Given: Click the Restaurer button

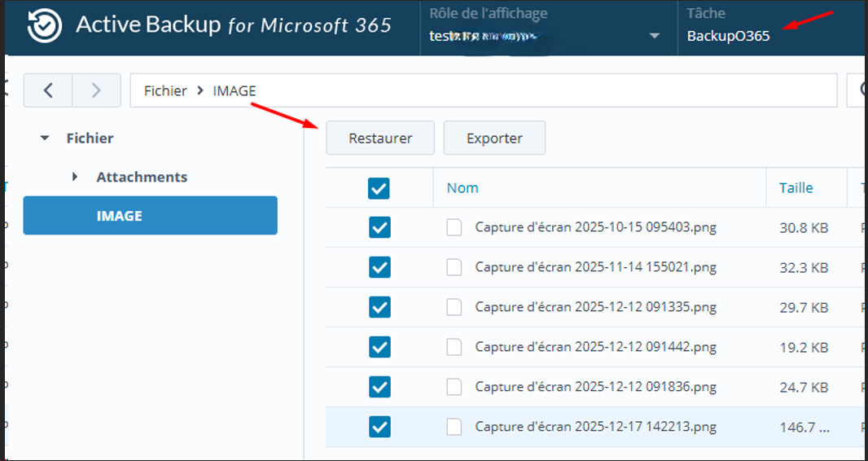Looking at the screenshot, I should pyautogui.click(x=380, y=138).
